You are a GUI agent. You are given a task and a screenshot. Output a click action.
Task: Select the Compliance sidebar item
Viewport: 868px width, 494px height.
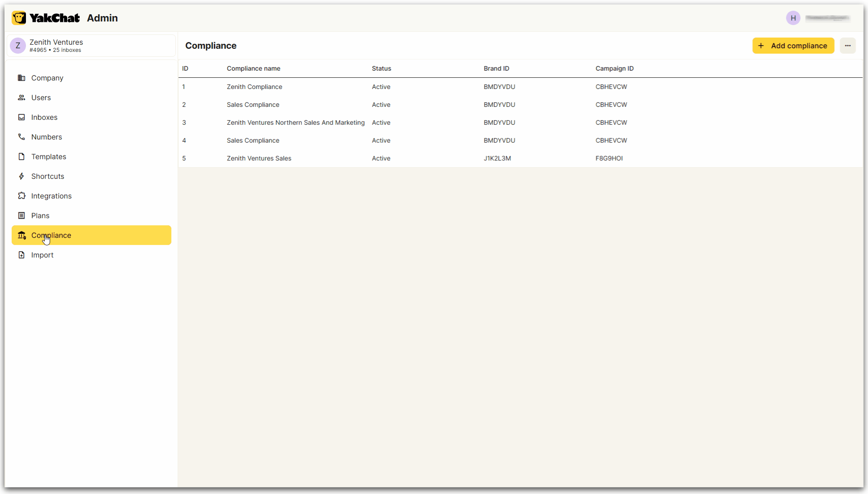click(x=91, y=235)
